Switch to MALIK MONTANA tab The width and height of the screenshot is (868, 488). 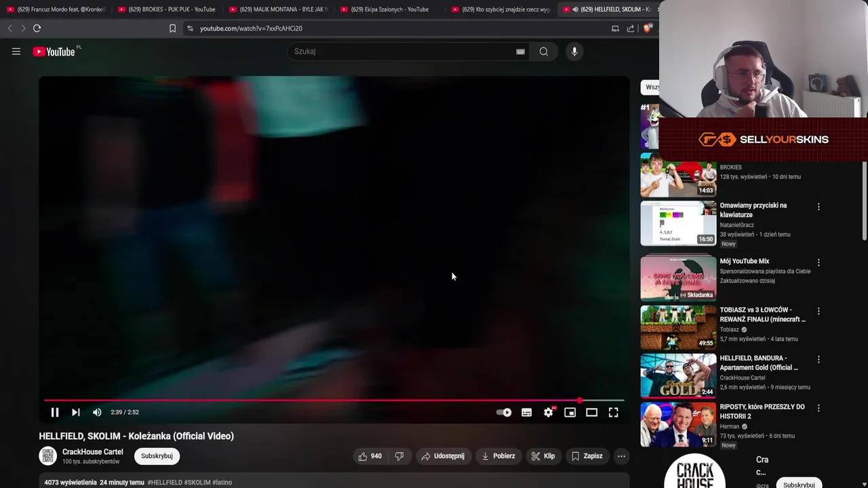click(278, 9)
